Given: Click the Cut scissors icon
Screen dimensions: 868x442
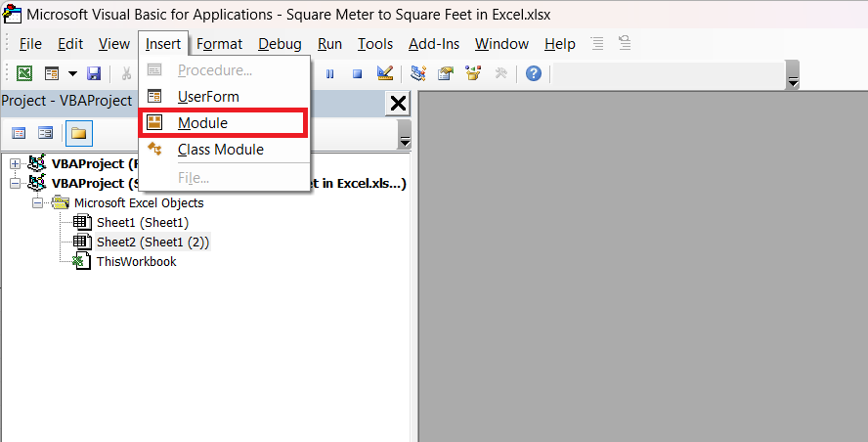Looking at the screenshot, I should pyautogui.click(x=127, y=73).
